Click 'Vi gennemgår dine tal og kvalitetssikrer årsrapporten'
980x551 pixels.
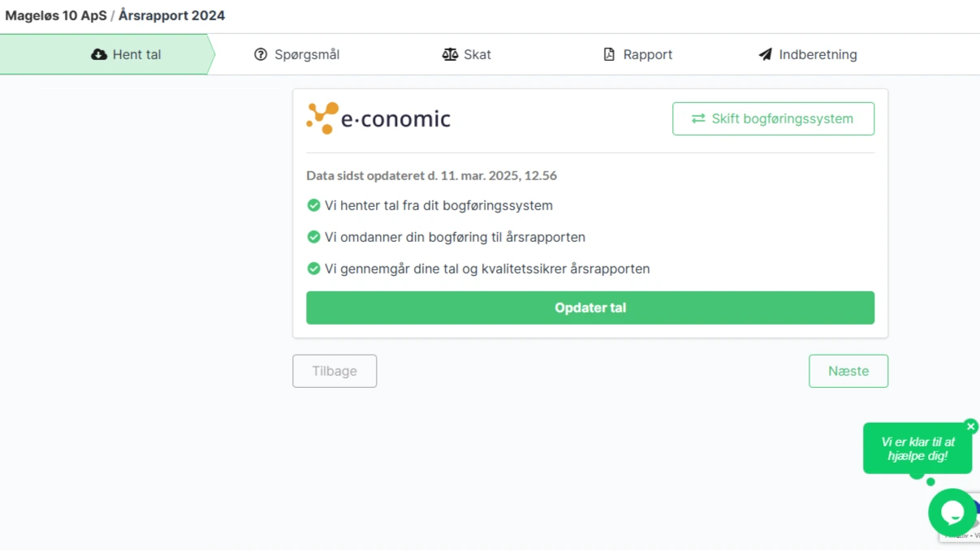tap(487, 269)
